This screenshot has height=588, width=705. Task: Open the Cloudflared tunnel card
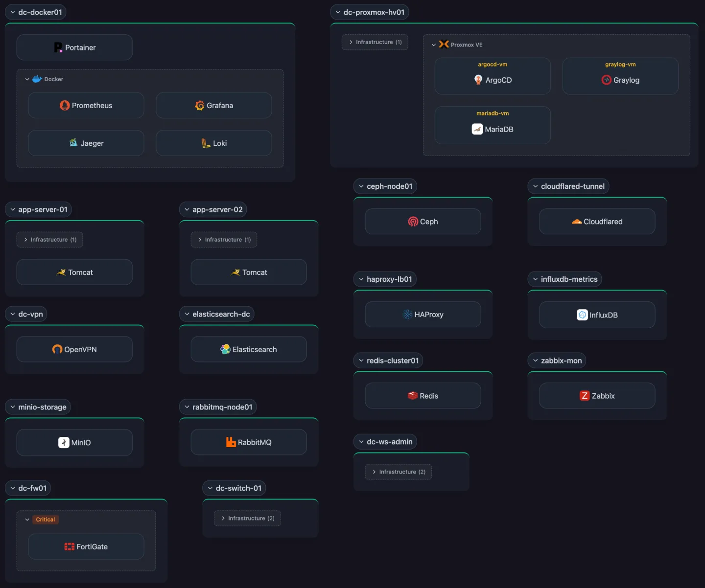coord(596,221)
